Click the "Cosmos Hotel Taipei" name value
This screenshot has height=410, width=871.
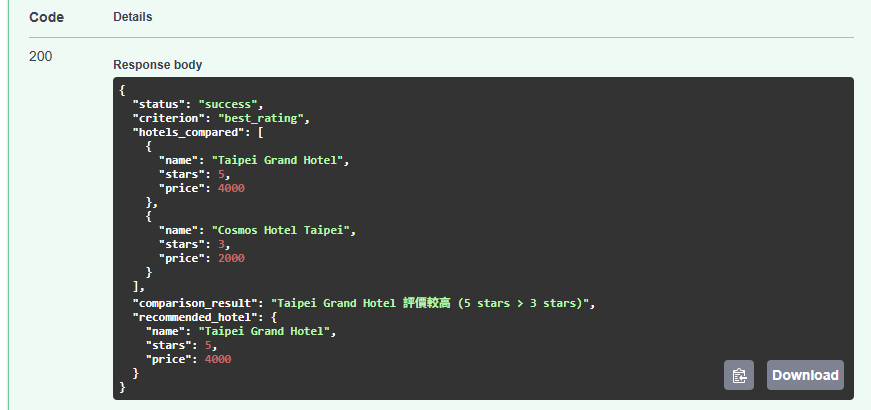[281, 230]
